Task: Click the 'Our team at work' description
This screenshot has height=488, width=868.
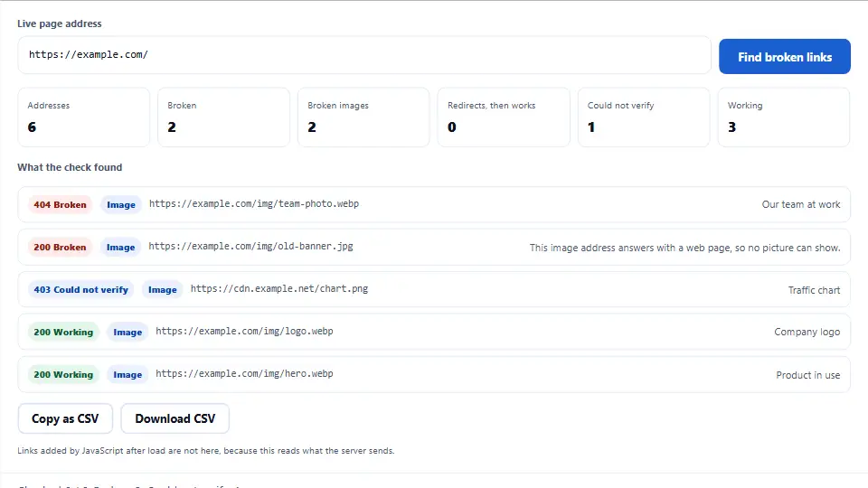Action: pyautogui.click(x=801, y=205)
